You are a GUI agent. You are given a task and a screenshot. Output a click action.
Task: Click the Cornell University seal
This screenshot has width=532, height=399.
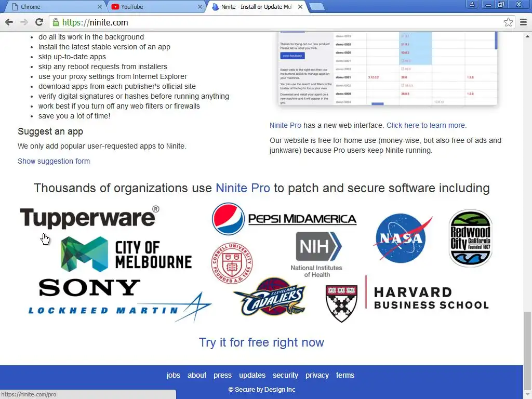[232, 263]
